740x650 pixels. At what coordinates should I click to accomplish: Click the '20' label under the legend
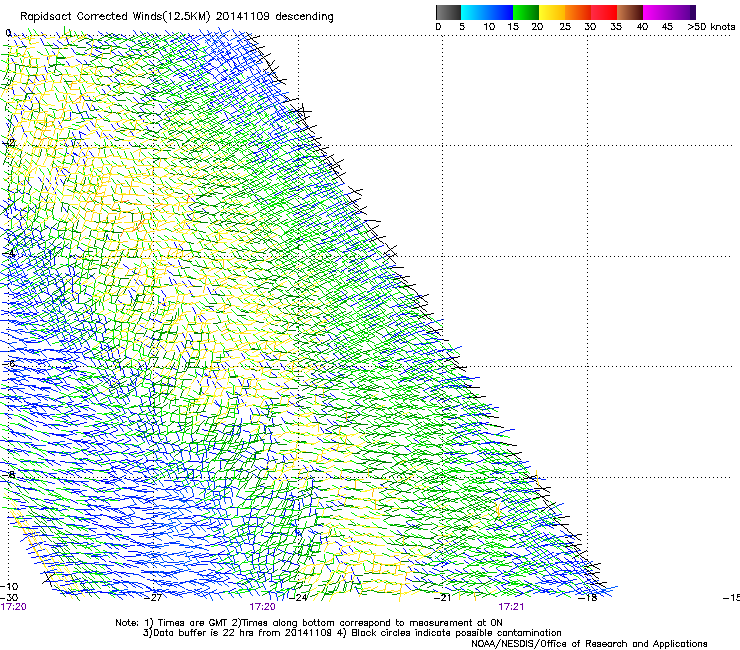(x=537, y=27)
